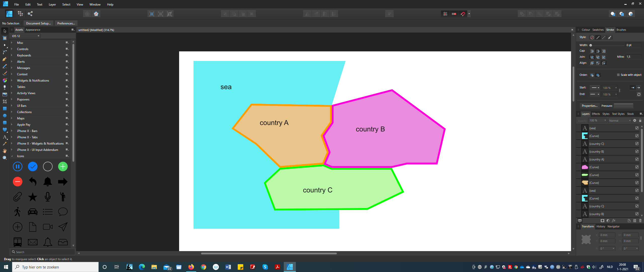
Task: Choose the No stroke style
Action: [x=592, y=38]
